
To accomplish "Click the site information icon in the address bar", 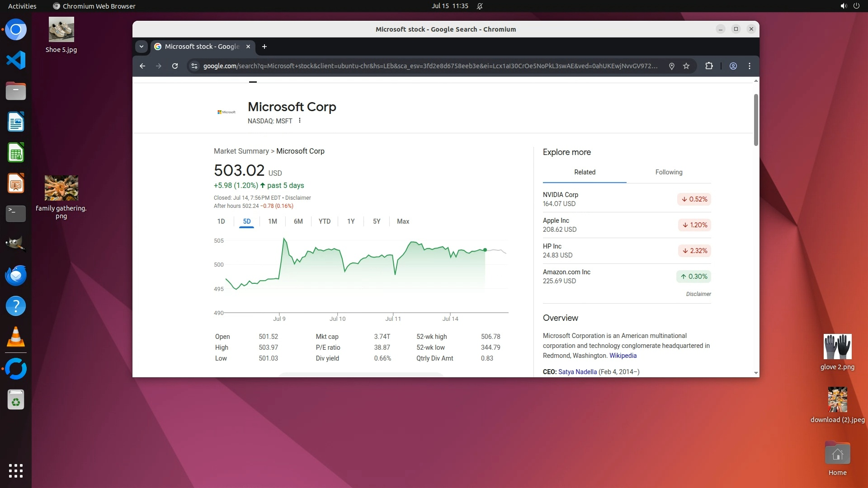I will 194,66.
